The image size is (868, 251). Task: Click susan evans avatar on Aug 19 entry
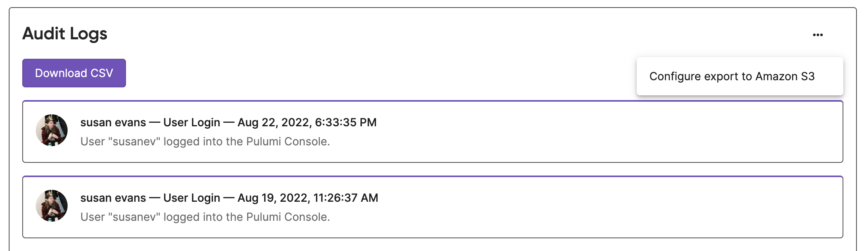(52, 206)
